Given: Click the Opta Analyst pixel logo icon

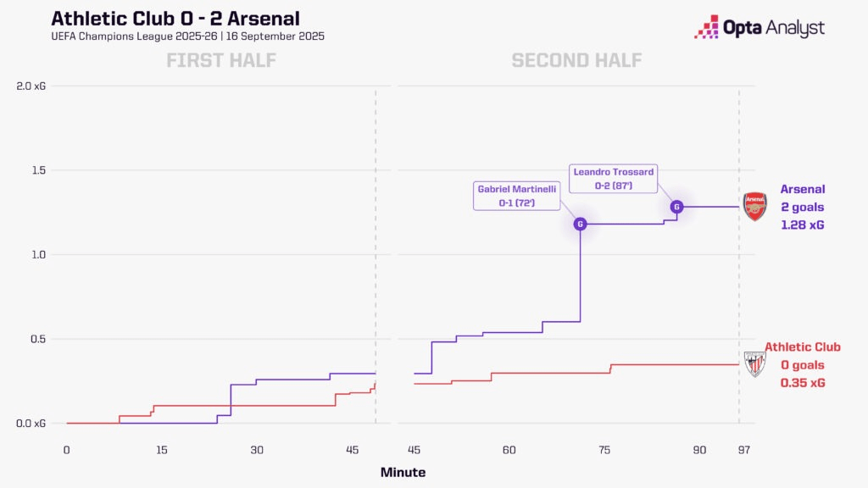Looking at the screenshot, I should tap(706, 27).
